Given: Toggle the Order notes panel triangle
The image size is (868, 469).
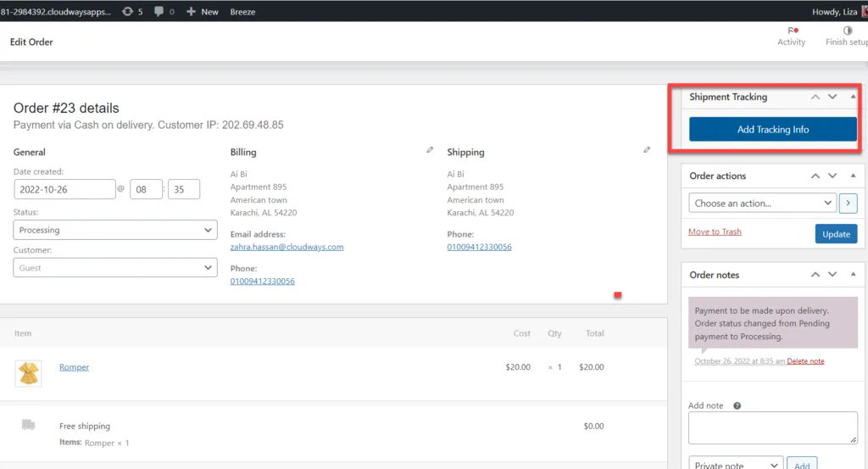Looking at the screenshot, I should pyautogui.click(x=853, y=275).
